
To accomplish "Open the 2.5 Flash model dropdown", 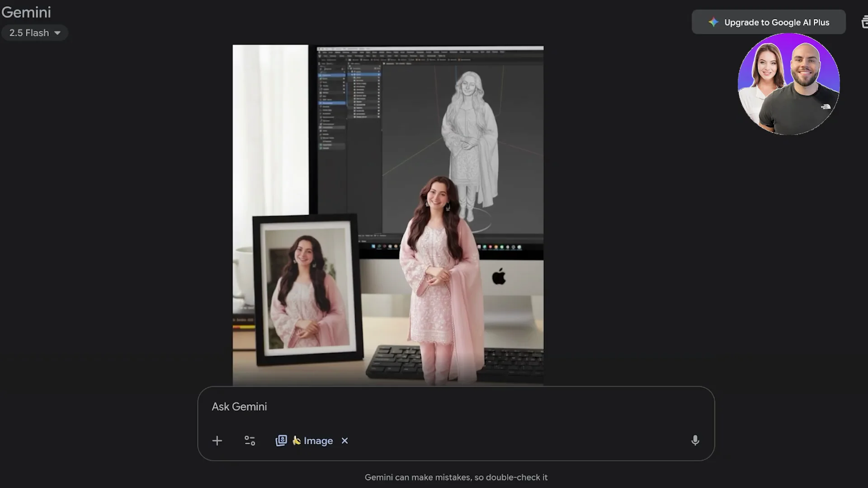I will click(x=35, y=33).
